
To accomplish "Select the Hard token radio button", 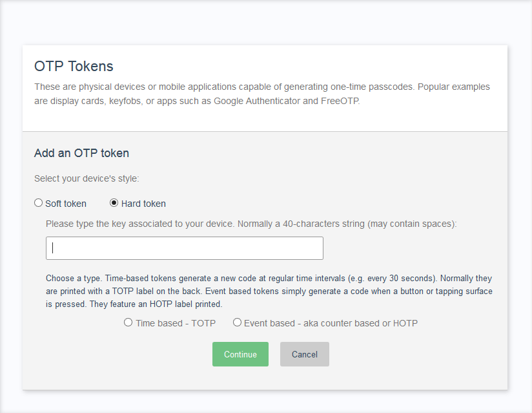I will (114, 202).
